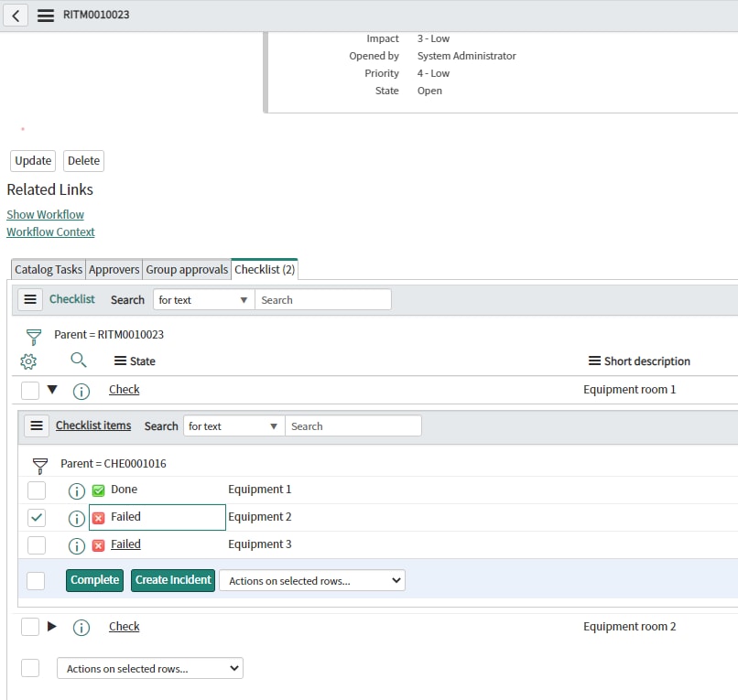Check the Equipment 3 row checkbox

[x=37, y=545]
